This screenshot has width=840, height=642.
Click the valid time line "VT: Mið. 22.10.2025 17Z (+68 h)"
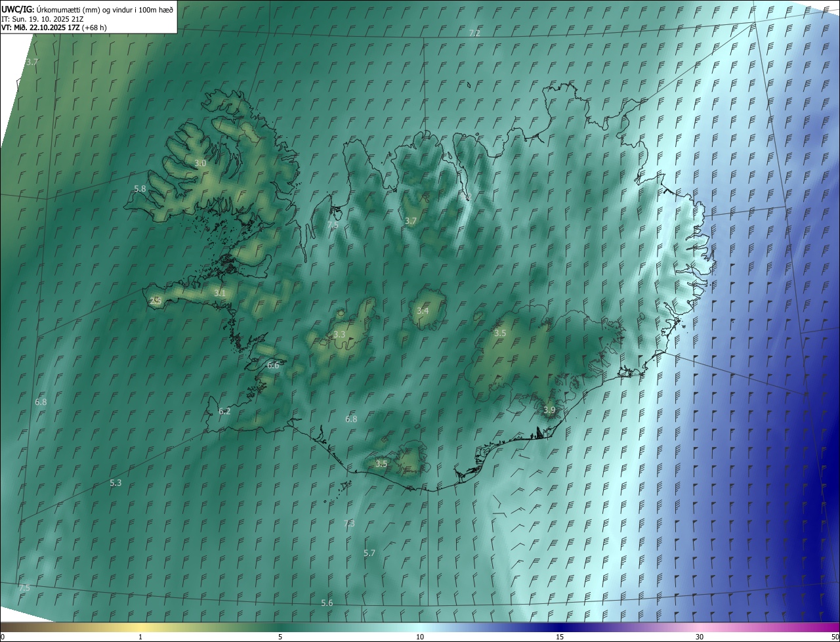coord(54,28)
